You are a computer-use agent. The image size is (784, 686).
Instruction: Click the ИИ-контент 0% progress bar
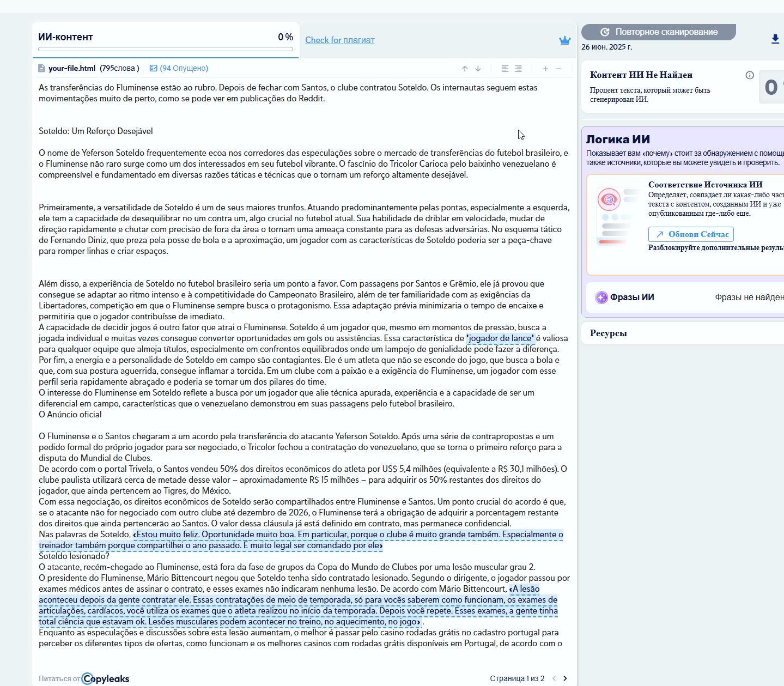click(166, 49)
